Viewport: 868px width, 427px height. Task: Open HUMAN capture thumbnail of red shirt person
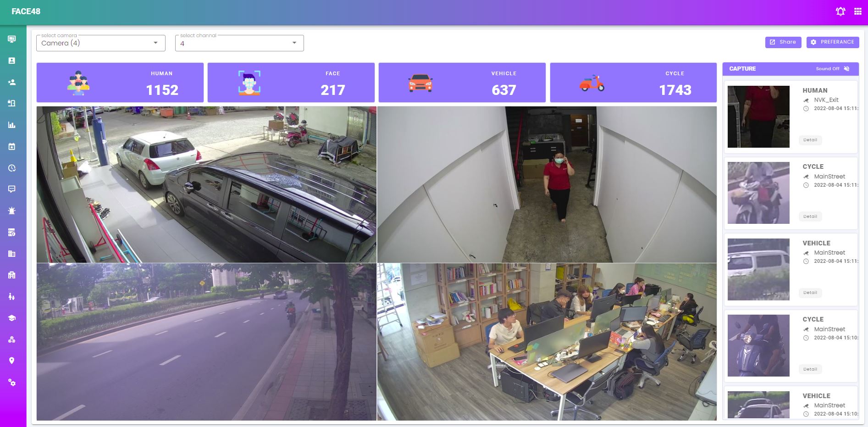pyautogui.click(x=758, y=116)
